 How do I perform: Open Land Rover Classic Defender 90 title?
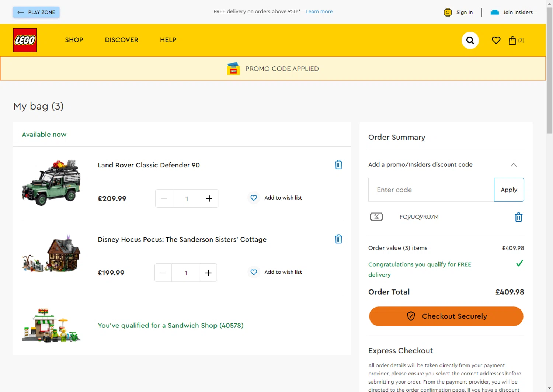pos(149,165)
